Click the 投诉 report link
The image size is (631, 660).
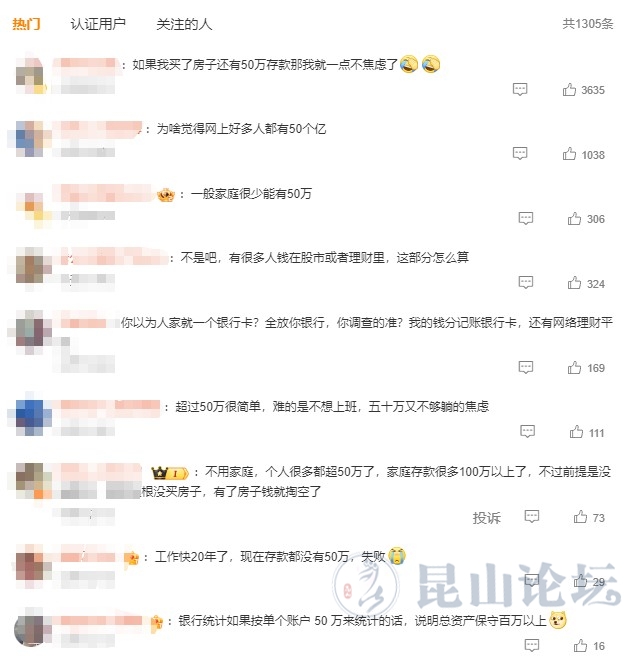tap(487, 518)
